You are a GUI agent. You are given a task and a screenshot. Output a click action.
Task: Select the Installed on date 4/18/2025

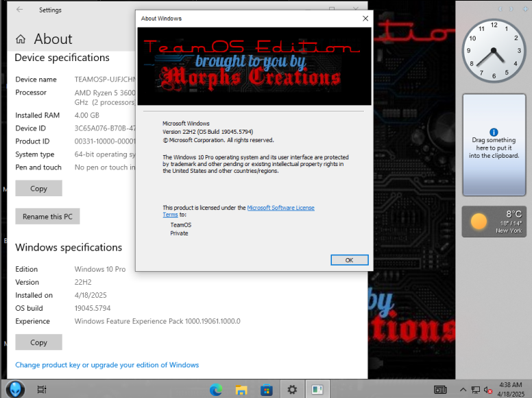click(x=90, y=295)
